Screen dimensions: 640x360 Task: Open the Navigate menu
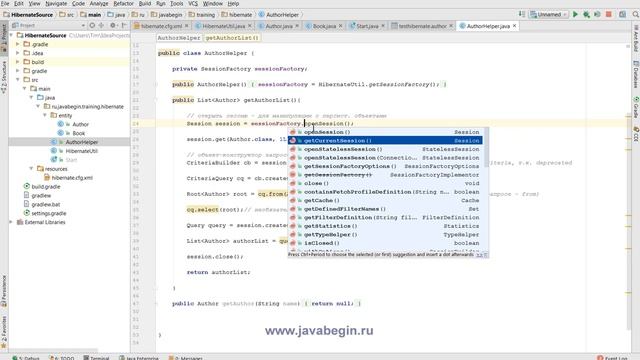(56, 4)
